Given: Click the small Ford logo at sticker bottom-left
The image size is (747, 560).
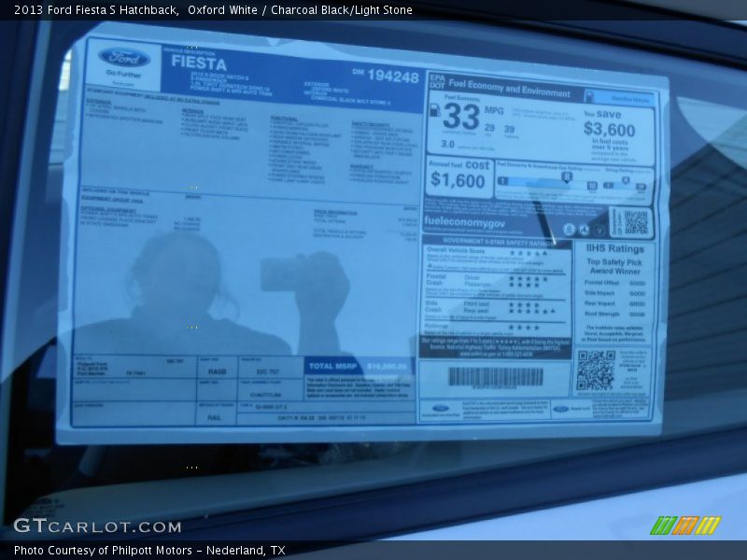Looking at the screenshot, I should (x=441, y=408).
